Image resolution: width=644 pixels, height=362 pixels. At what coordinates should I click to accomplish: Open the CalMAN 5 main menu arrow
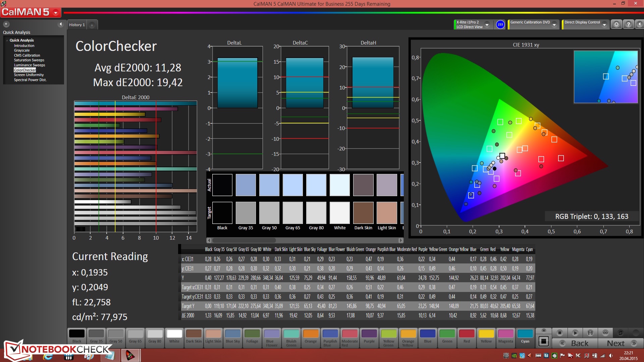(56, 13)
